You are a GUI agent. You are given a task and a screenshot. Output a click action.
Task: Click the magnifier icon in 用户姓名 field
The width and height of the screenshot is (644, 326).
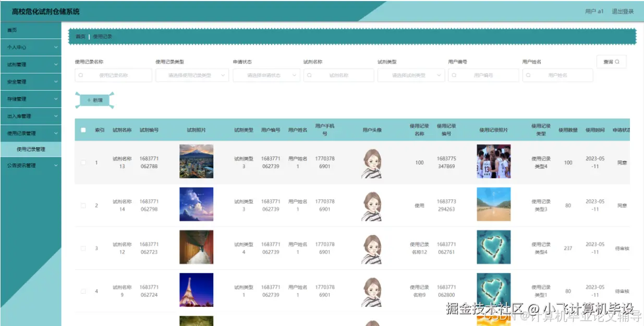(528, 75)
